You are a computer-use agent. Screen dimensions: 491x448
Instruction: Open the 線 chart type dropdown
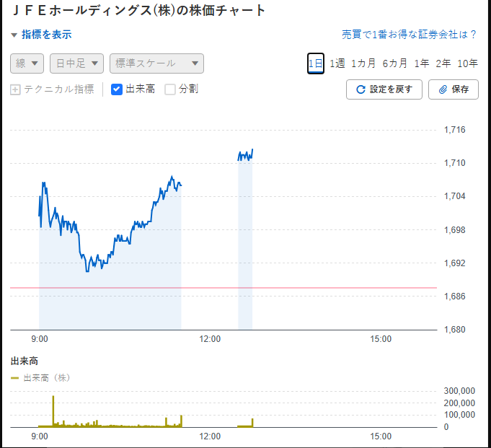tap(27, 63)
